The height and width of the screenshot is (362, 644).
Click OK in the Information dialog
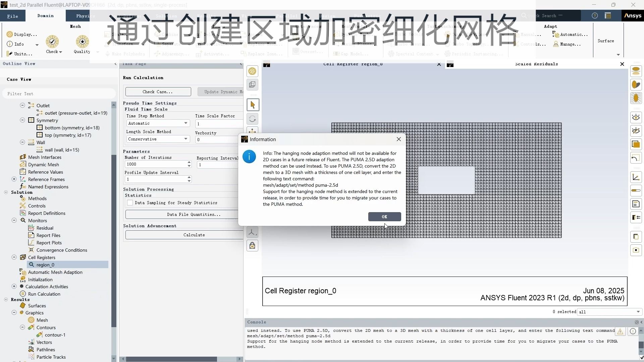(384, 217)
